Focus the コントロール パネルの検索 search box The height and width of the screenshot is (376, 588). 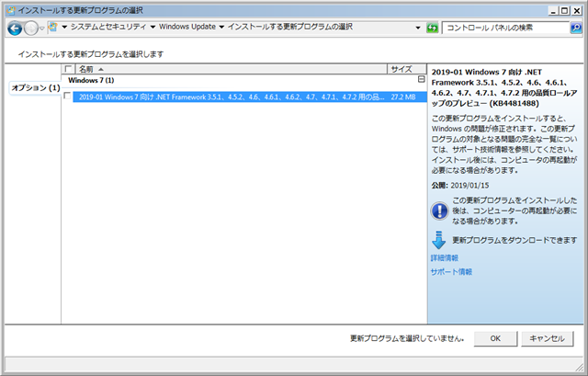point(505,28)
